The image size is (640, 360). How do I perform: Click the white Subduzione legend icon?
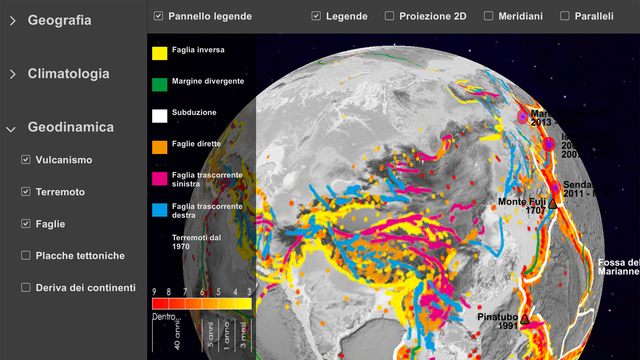pyautogui.click(x=160, y=116)
